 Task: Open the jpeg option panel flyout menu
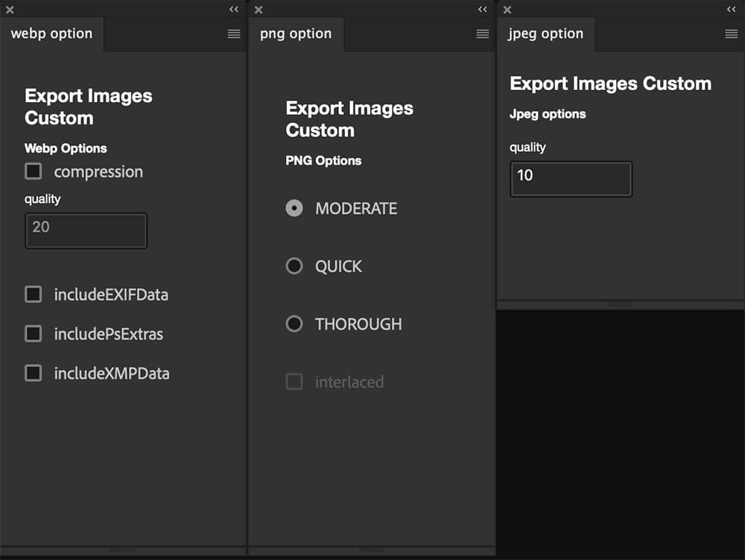(731, 34)
